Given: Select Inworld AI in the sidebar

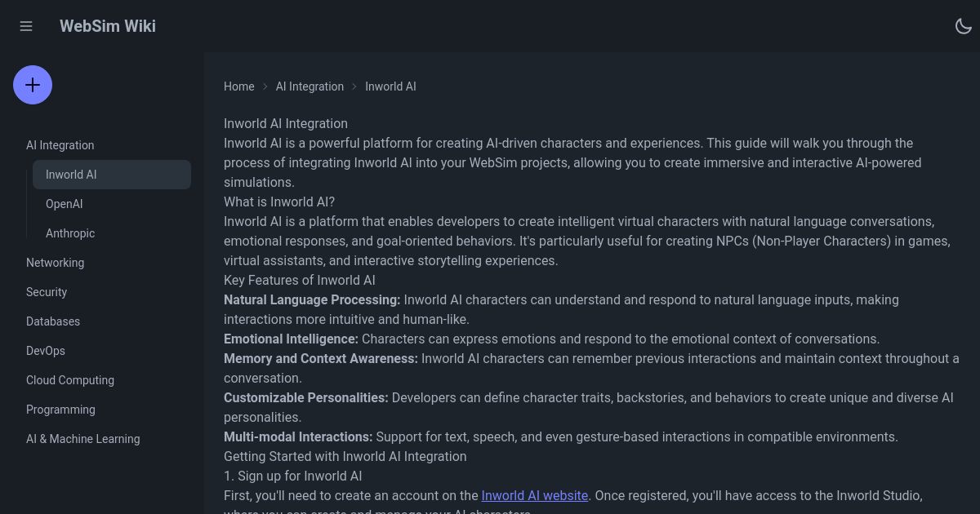Looking at the screenshot, I should tap(71, 175).
